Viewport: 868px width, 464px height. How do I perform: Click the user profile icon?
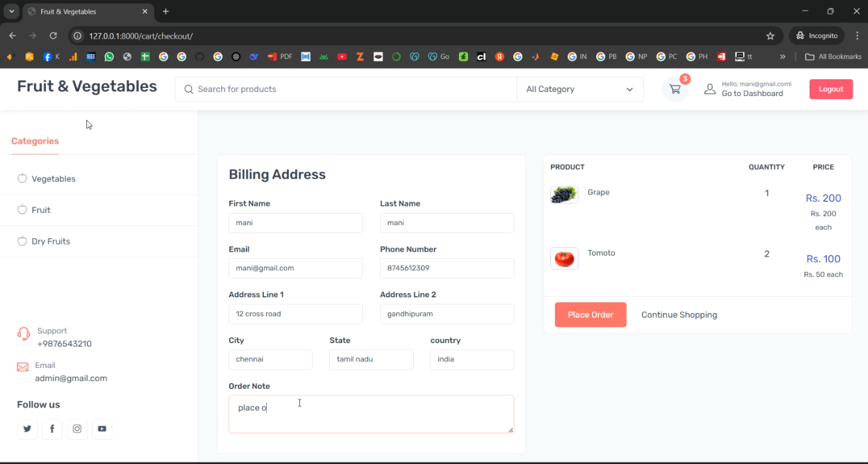(x=709, y=89)
